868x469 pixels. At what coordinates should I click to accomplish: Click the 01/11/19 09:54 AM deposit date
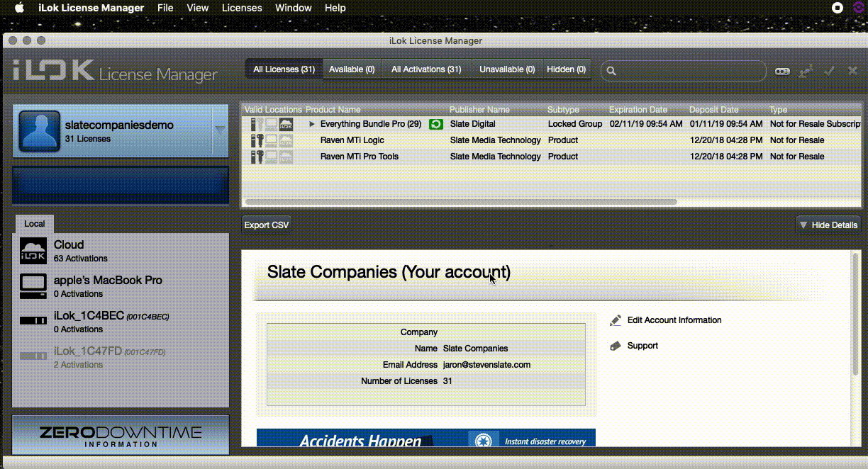tap(726, 124)
